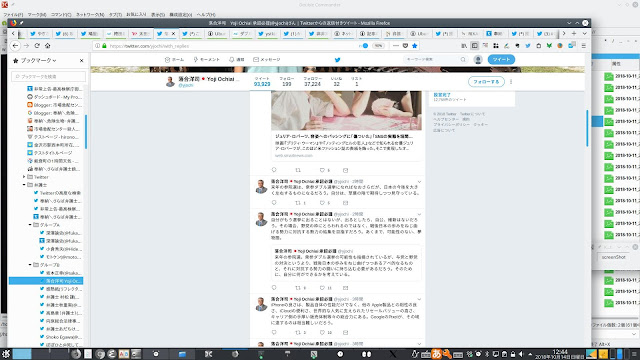
Task: Click the green extension icon in the toolbar
Action: point(549,46)
